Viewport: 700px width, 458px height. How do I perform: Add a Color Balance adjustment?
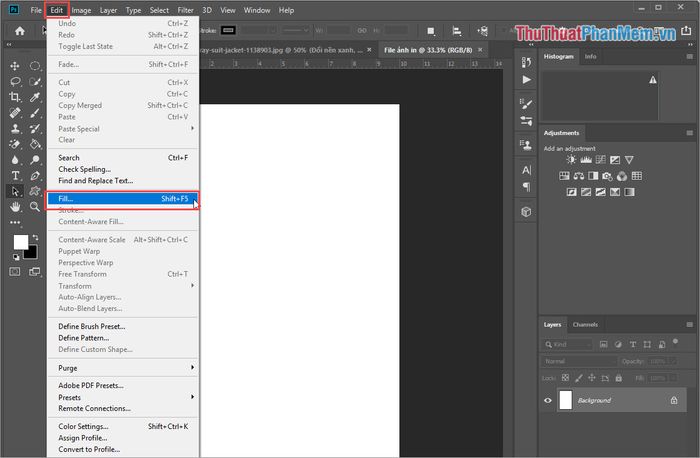[x=579, y=176]
